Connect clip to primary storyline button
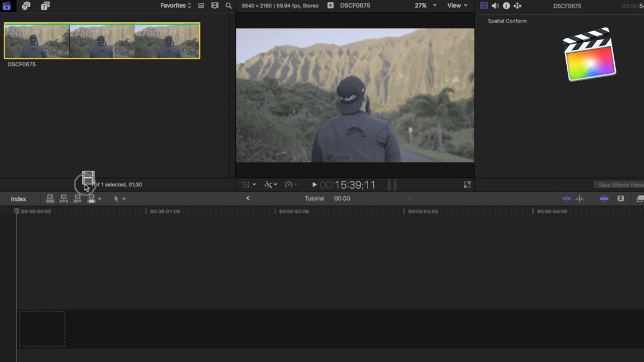 tap(50, 198)
